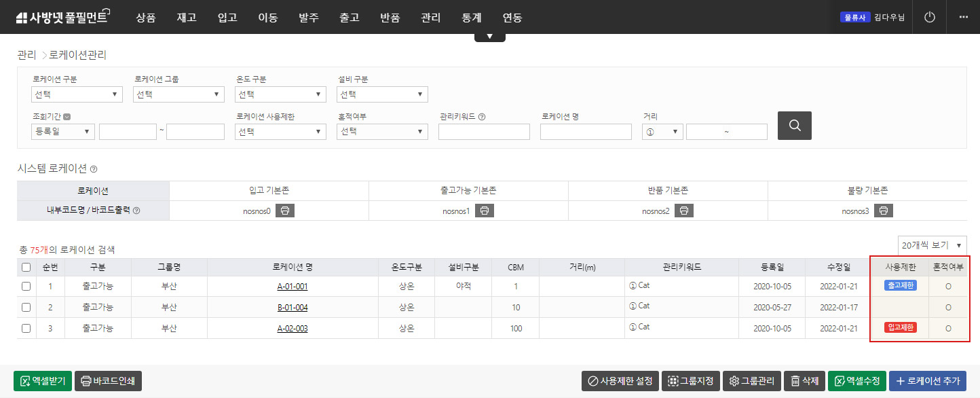Screen dimensions: 980x398
Task: Click the magnifier search button
Action: (794, 126)
